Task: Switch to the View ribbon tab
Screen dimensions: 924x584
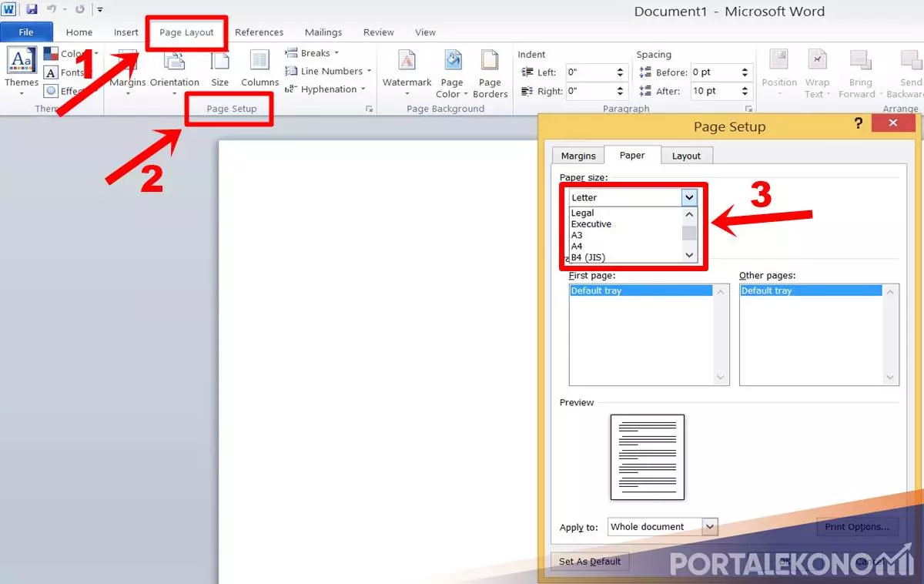Action: [x=425, y=32]
